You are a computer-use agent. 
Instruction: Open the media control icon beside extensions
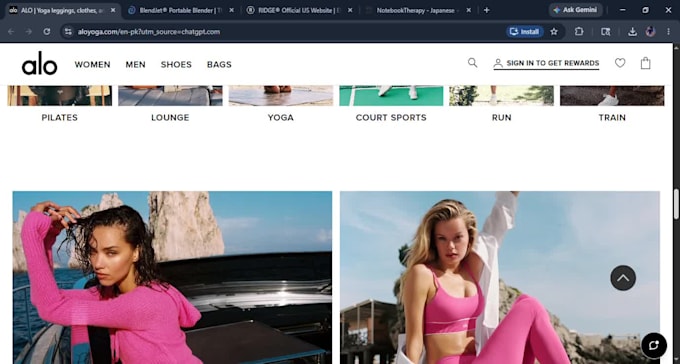(606, 32)
